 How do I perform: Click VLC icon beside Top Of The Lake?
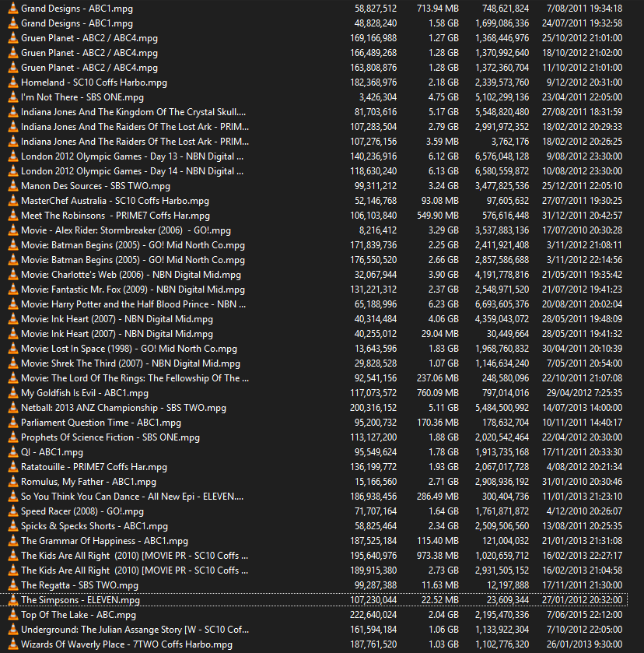(12, 615)
